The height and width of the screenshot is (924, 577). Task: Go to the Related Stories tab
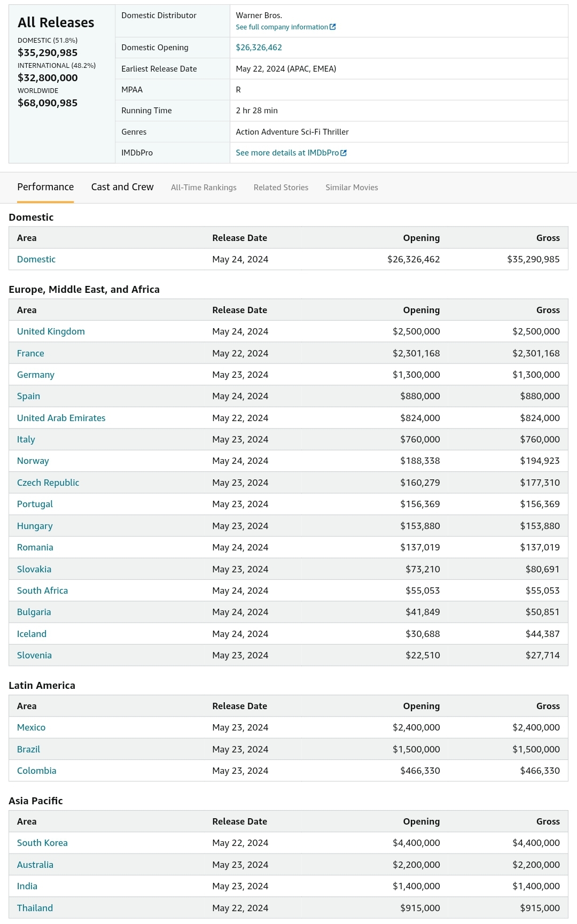[281, 188]
